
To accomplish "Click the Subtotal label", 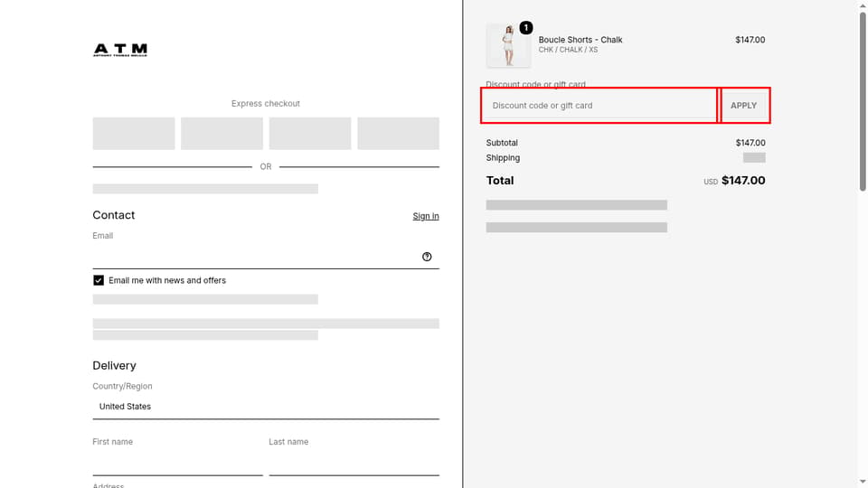I will [x=502, y=143].
